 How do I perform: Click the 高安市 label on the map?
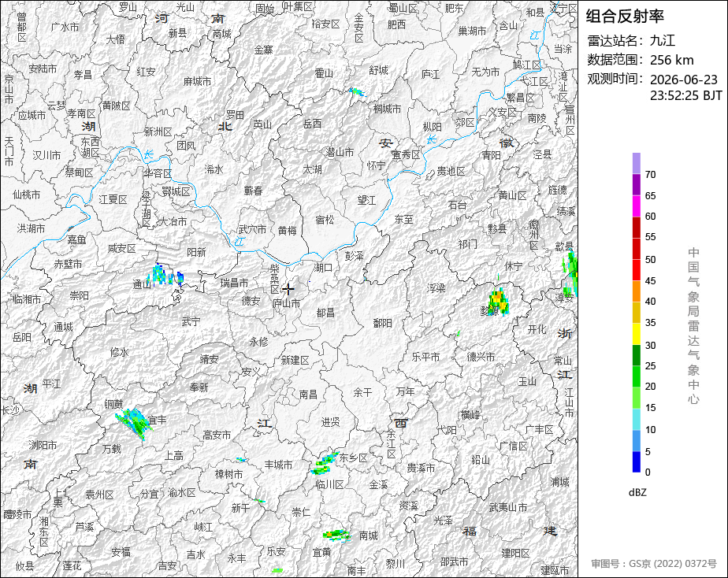point(217,435)
